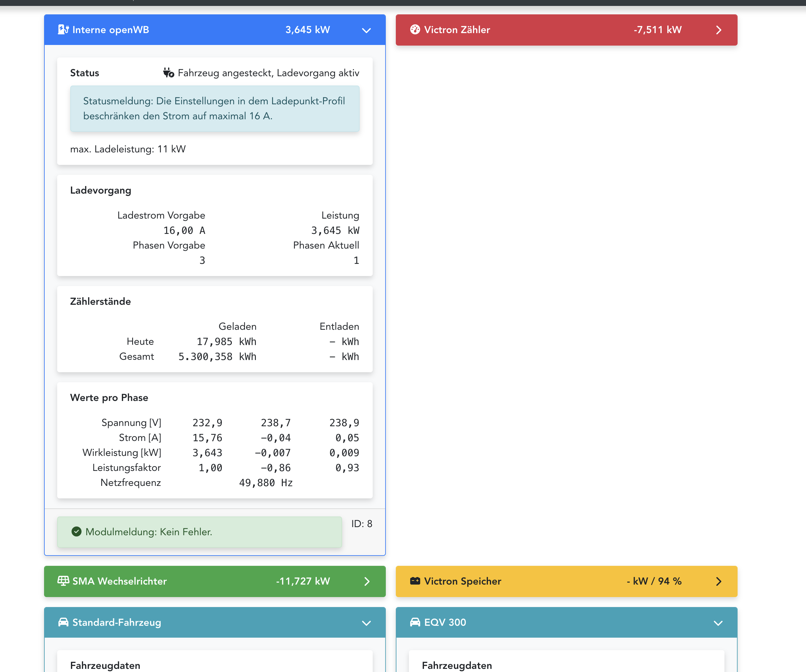This screenshot has height=672, width=806.
Task: Click the Victron Zähler header title
Action: click(457, 30)
